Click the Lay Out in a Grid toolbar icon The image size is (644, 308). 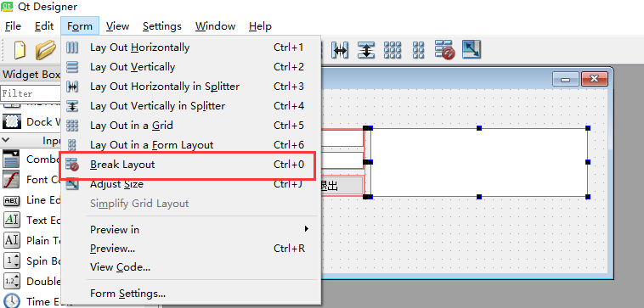[393, 50]
